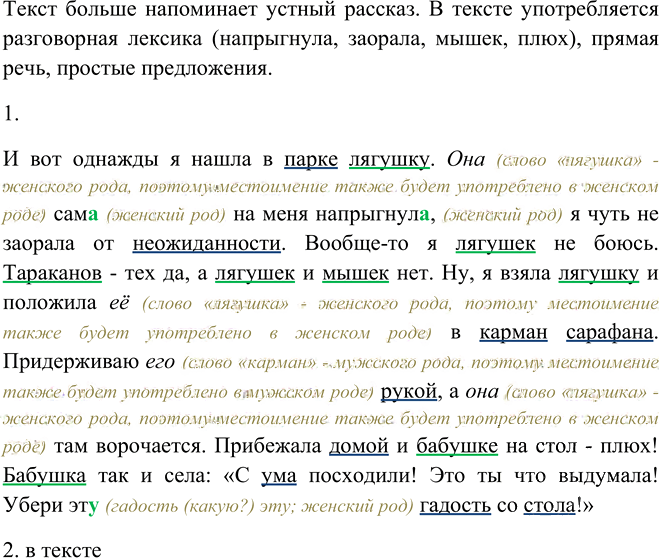Click the note "(гадость (какую?) эту; женский род)"
659x558 pixels.
259,506
